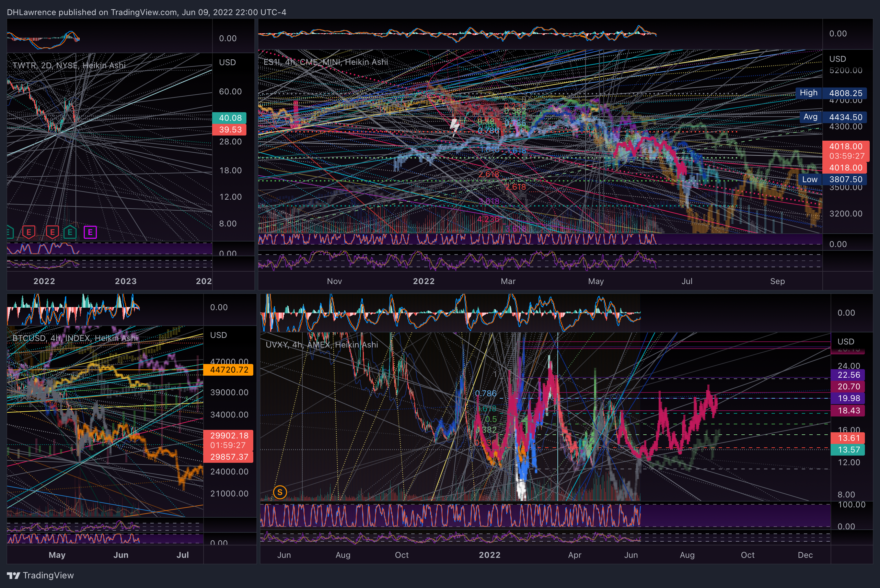Click the 5200.00 tick on ES1! price axis
This screenshot has width=880, height=588.
click(846, 71)
